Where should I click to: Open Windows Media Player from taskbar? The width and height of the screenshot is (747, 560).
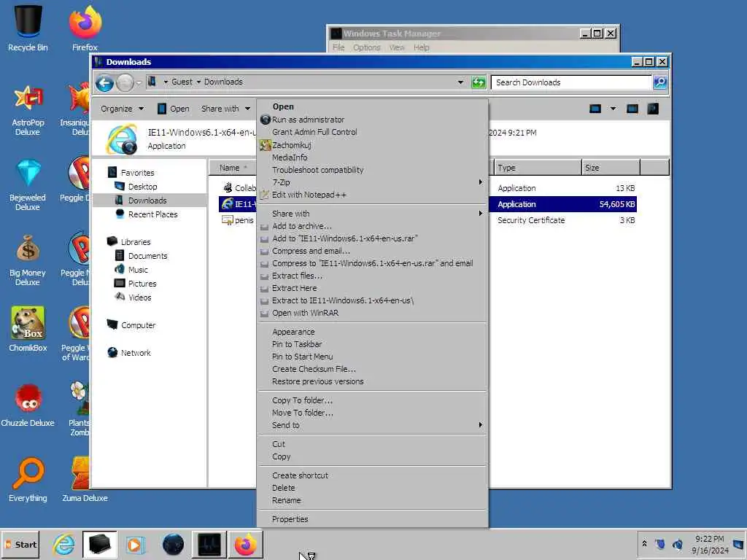136,544
